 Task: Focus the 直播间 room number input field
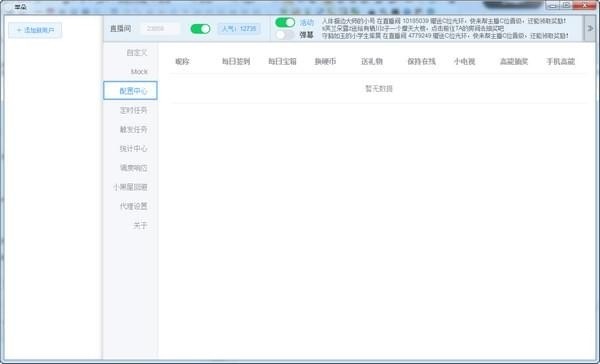click(x=160, y=29)
